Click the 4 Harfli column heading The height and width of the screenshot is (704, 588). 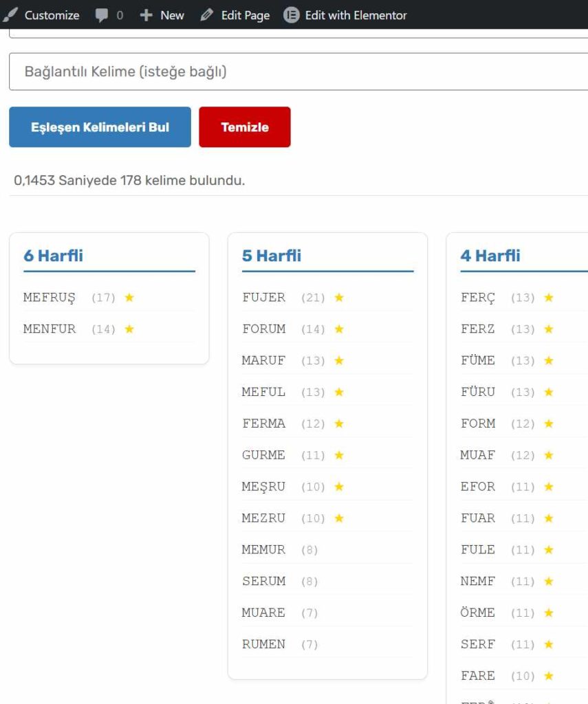(x=490, y=256)
